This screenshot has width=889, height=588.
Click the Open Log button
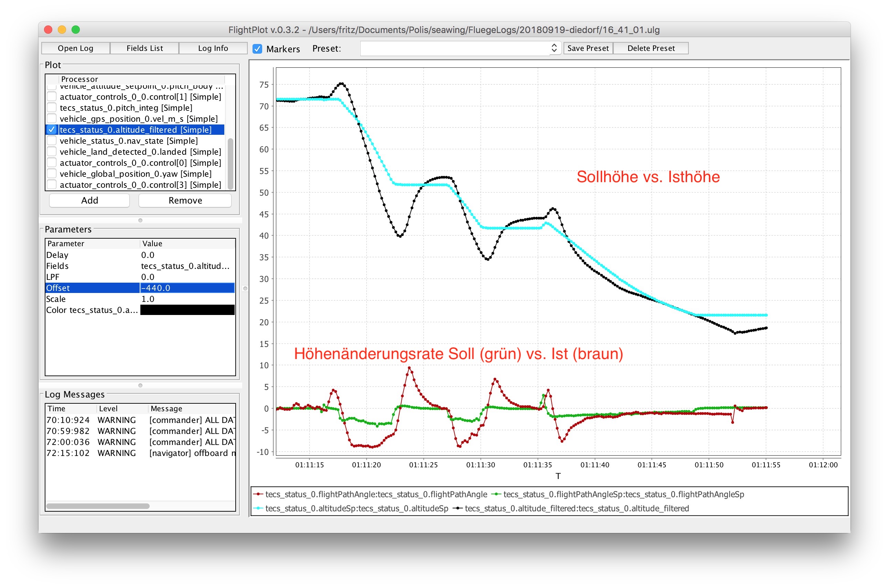coord(75,48)
